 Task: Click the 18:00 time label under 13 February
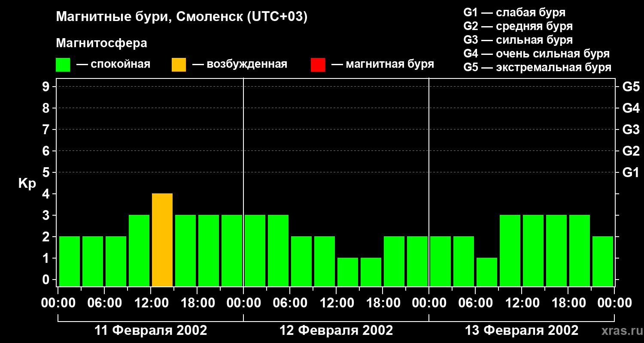[x=568, y=303]
